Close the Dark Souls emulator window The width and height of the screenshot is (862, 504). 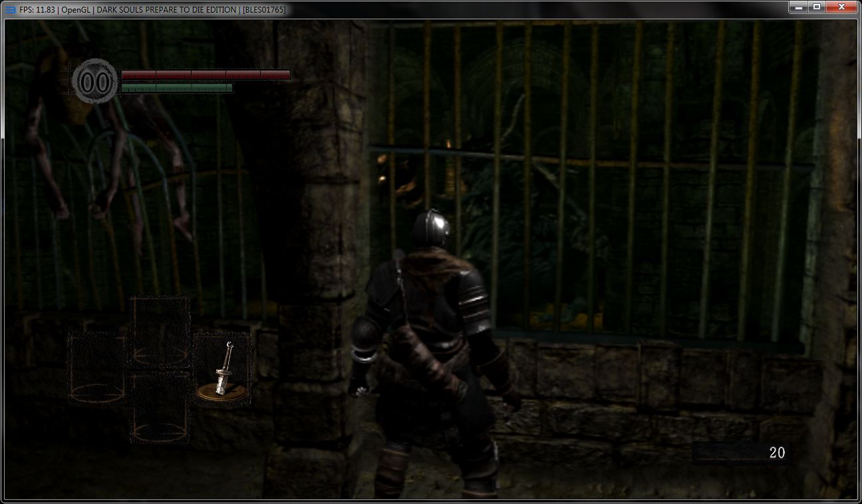pos(841,7)
